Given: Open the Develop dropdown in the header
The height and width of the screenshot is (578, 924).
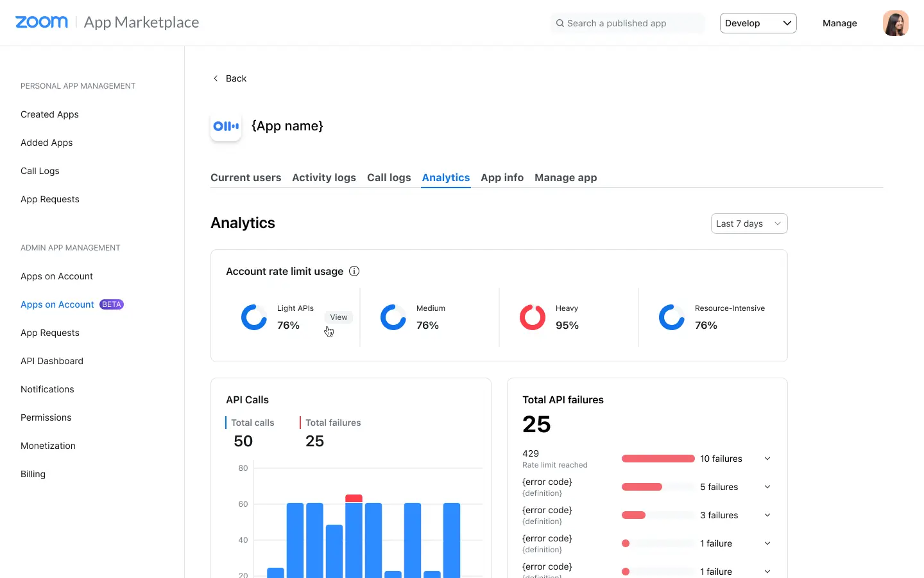Looking at the screenshot, I should [758, 22].
